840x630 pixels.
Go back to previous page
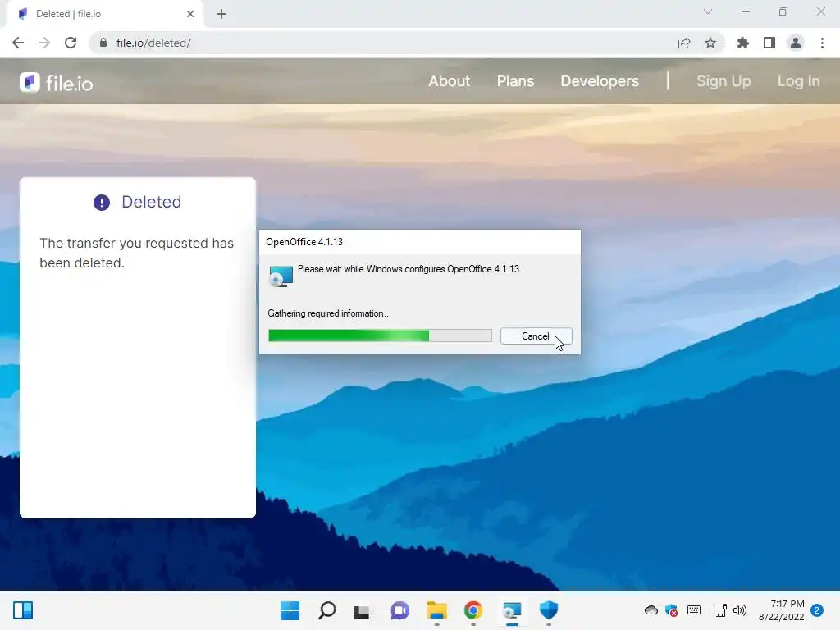tap(18, 43)
